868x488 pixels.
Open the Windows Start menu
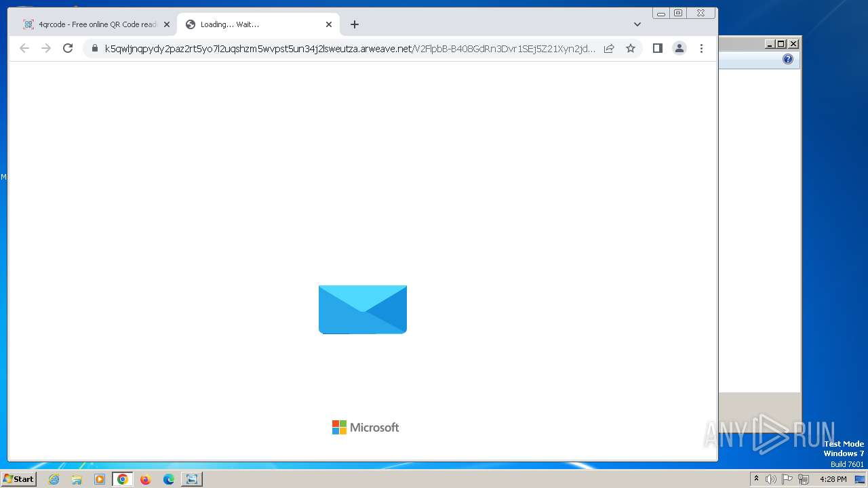pyautogui.click(x=18, y=479)
